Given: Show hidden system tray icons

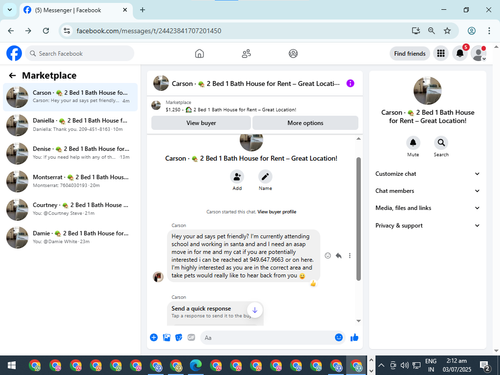Looking at the screenshot, I should click(381, 366).
